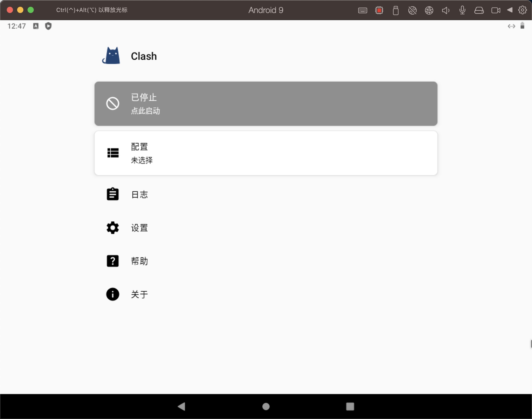Click the microphone icon in VM toolbar

click(x=462, y=10)
